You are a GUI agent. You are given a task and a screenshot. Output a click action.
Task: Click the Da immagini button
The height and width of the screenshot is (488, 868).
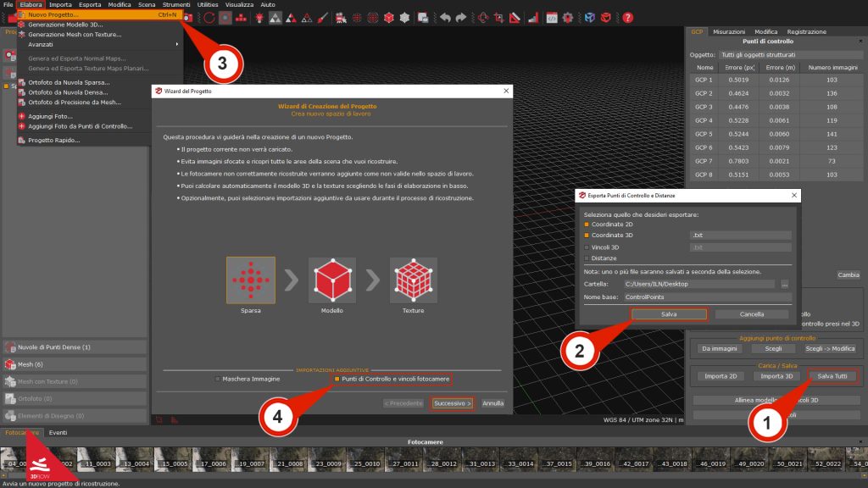tap(719, 348)
